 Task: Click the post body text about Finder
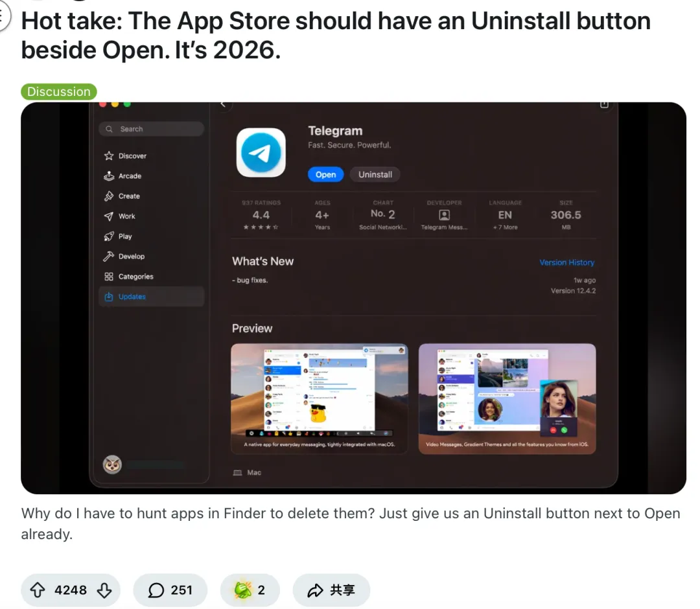coord(351,523)
